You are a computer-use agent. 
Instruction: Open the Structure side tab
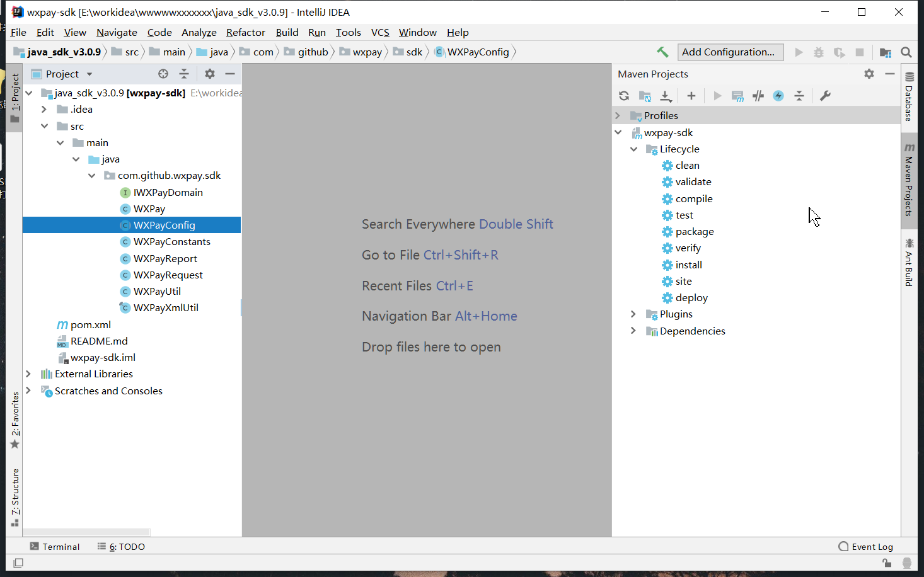[15, 498]
